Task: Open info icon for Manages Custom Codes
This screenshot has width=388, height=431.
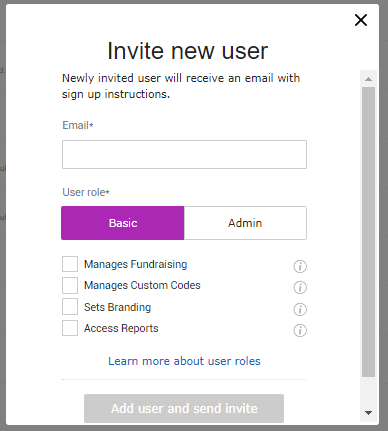Action: tap(300, 287)
